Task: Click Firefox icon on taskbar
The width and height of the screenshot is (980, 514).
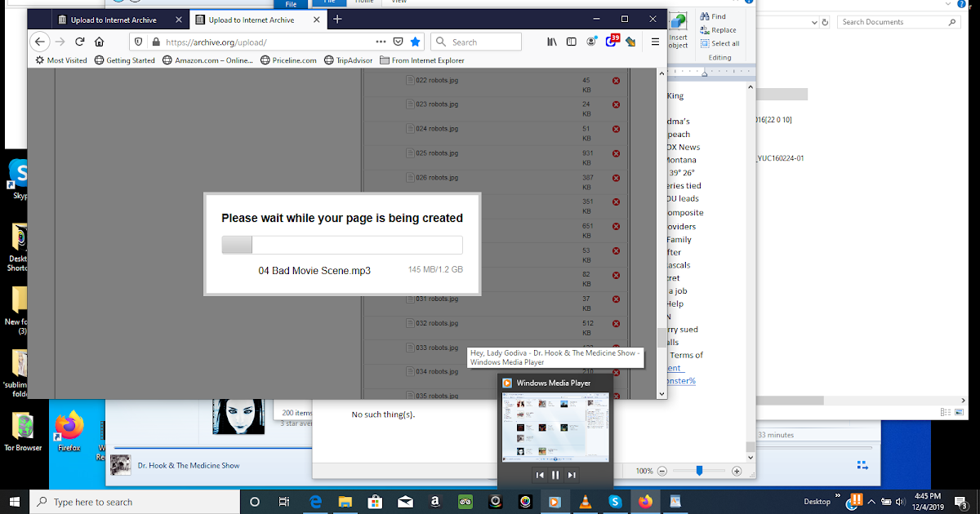Action: (646, 502)
